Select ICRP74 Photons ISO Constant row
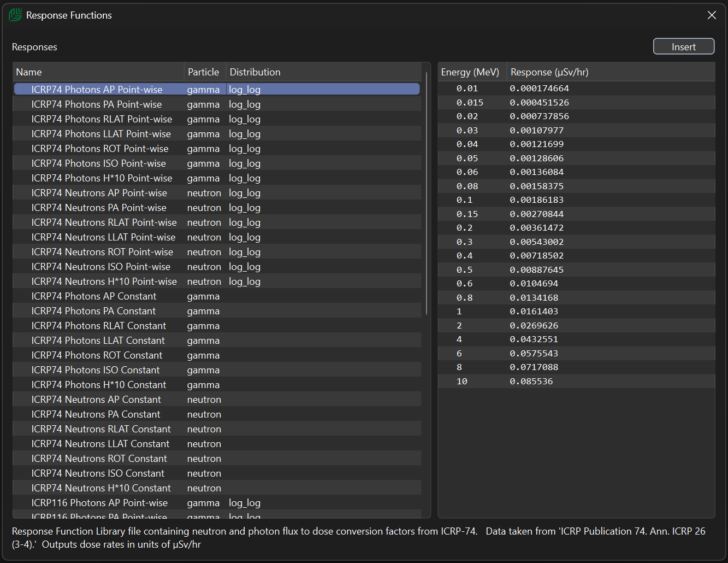The width and height of the screenshot is (728, 563). [x=217, y=370]
